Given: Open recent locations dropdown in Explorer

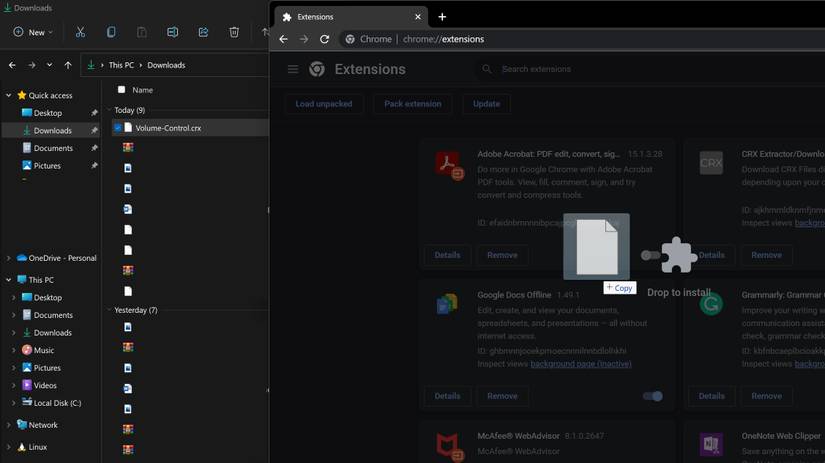Looking at the screenshot, I should [49, 65].
